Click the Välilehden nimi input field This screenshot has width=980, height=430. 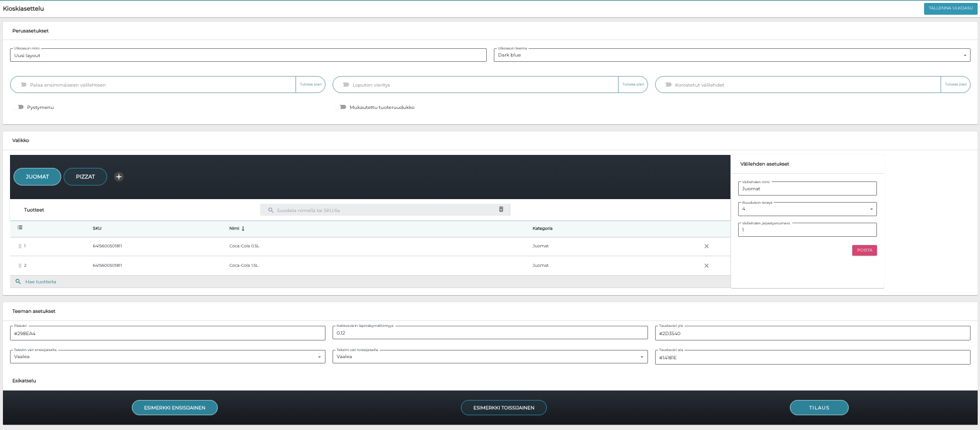pos(808,188)
